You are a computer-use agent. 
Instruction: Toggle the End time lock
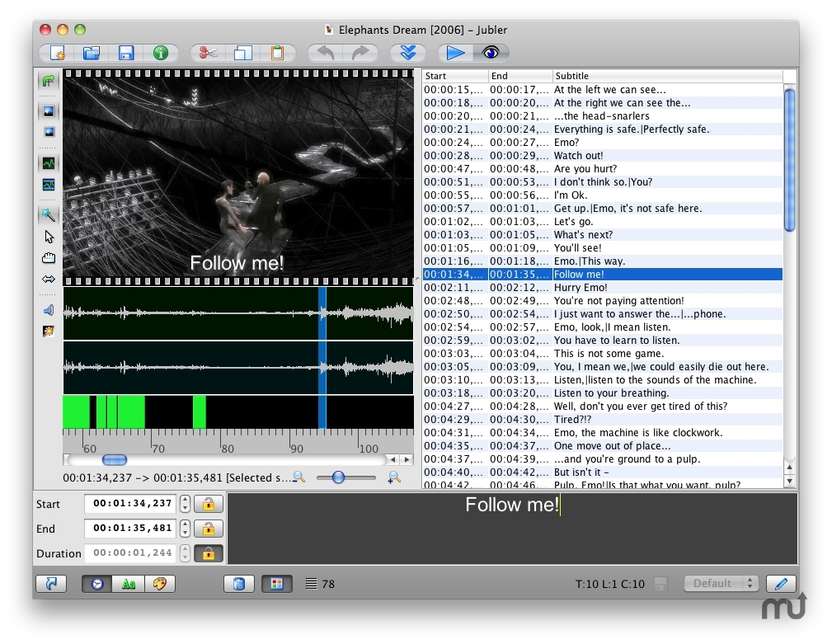209,529
